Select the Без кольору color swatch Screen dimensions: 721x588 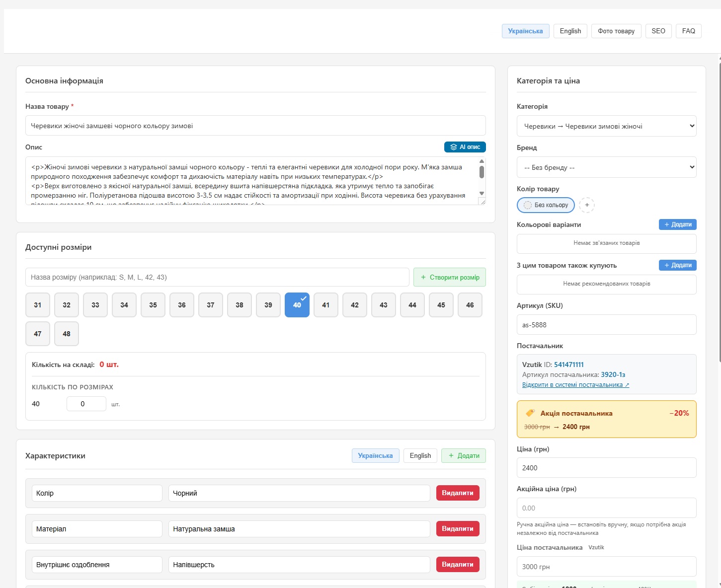[x=546, y=205]
